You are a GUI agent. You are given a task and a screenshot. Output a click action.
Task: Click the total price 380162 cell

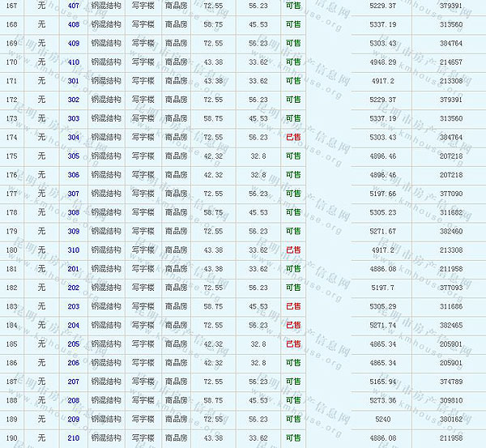point(450,420)
